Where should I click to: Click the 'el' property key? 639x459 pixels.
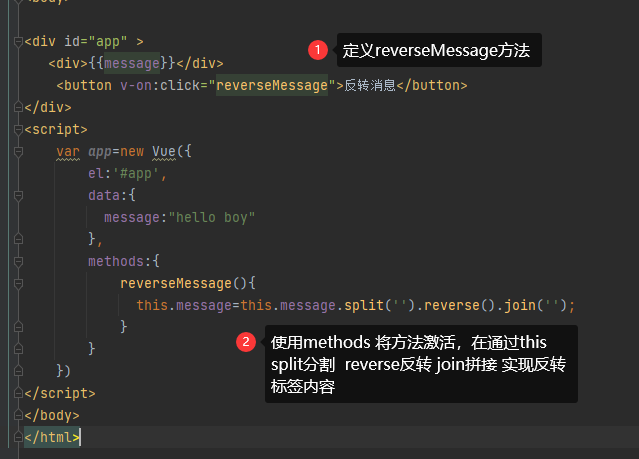[x=96, y=173]
